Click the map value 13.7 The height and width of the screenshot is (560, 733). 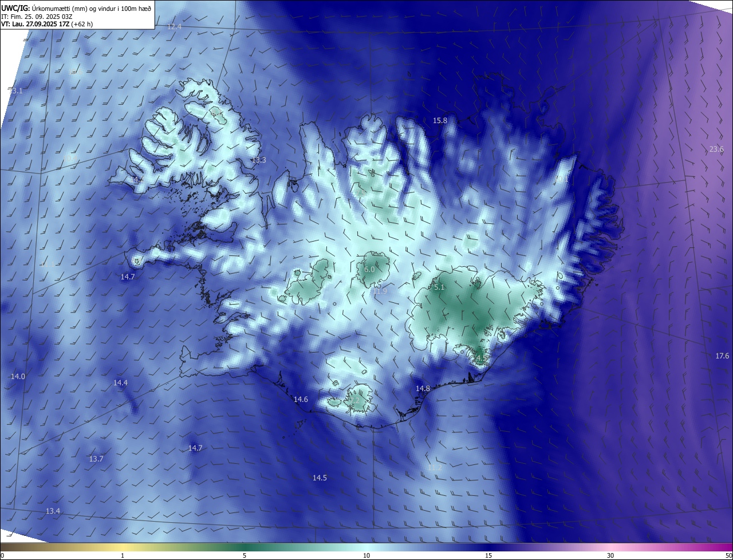pos(96,459)
